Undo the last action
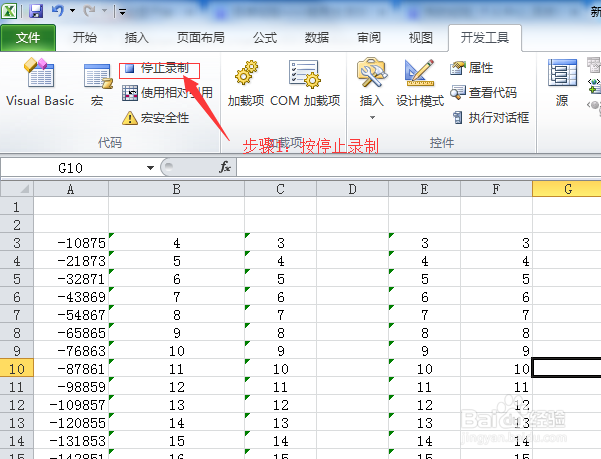 (x=57, y=11)
